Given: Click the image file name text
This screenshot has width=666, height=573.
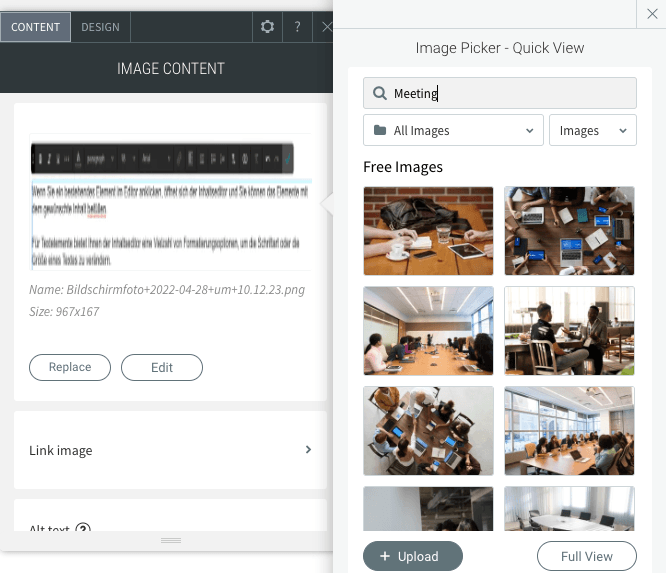Looking at the screenshot, I should pyautogui.click(x=167, y=290).
